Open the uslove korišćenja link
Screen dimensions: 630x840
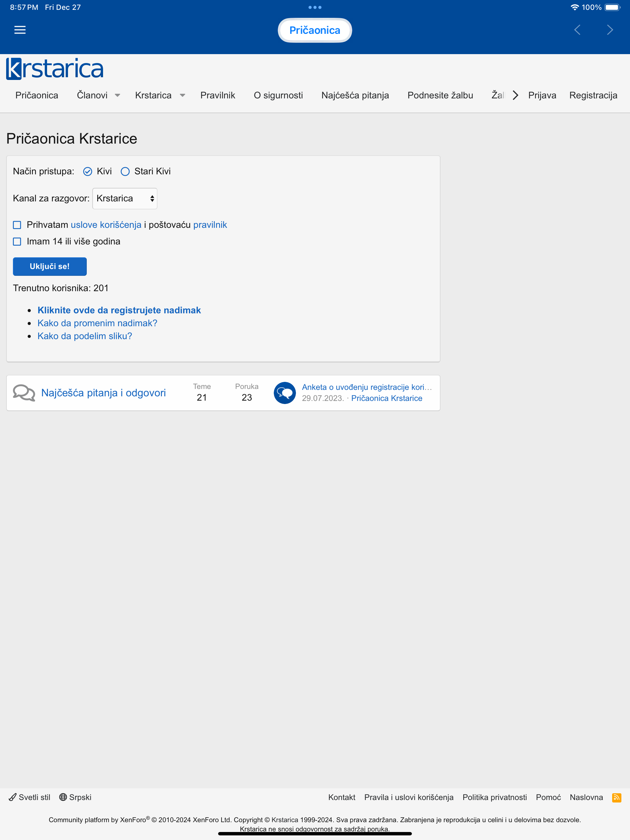tap(106, 225)
